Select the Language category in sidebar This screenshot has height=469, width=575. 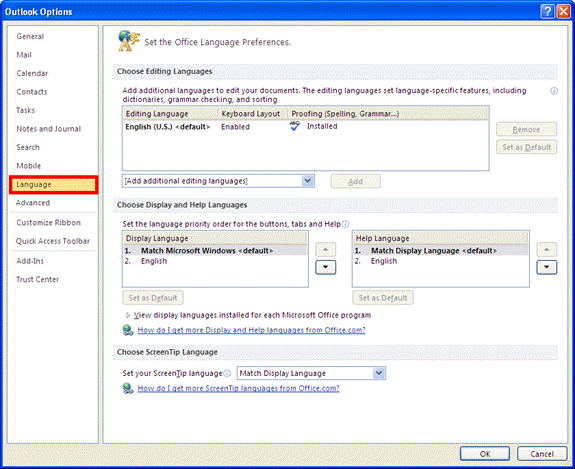point(54,185)
